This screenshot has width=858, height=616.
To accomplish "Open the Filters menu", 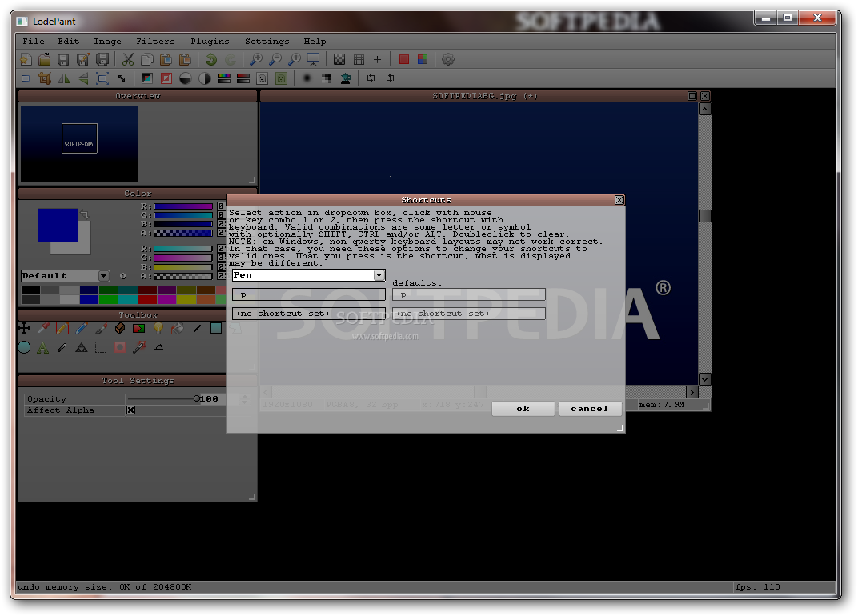I will point(155,42).
